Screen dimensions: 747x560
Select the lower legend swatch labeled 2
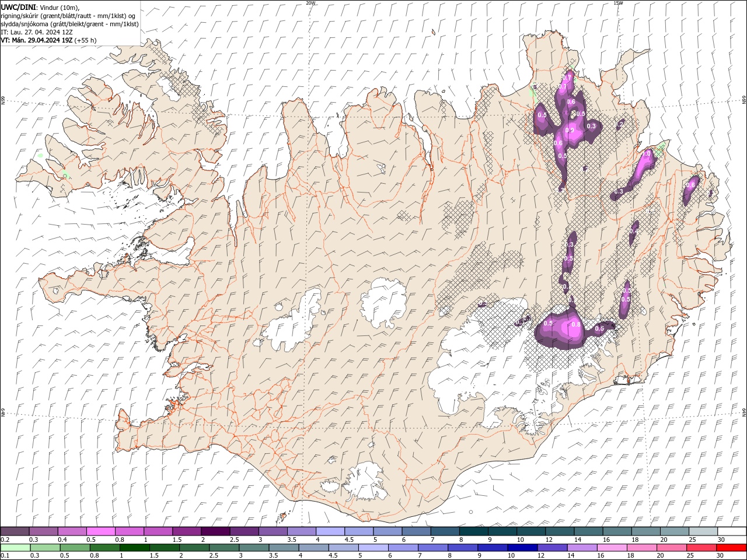coord(194,548)
